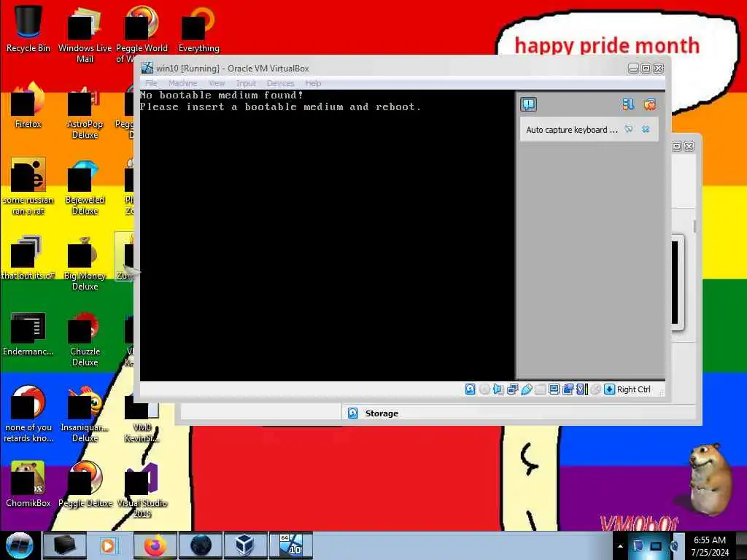747x560 pixels.
Task: Open help for Auto capture keyboard message
Action: 629,129
